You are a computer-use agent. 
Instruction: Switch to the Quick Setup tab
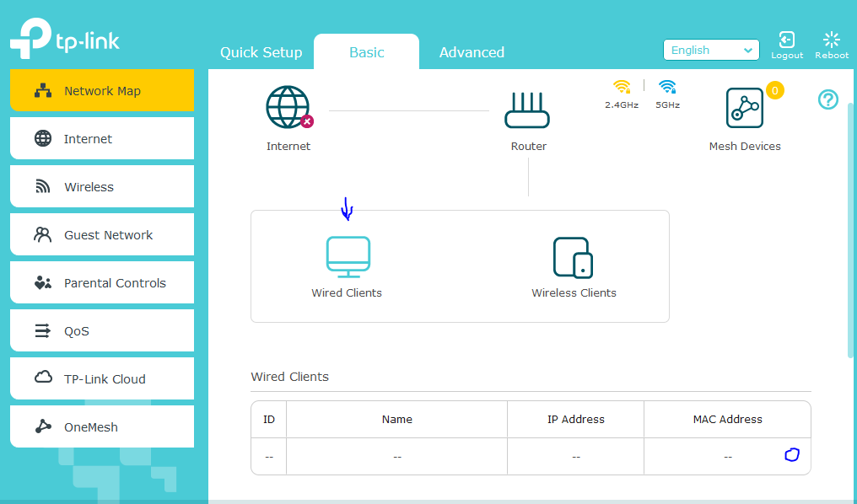tap(261, 52)
